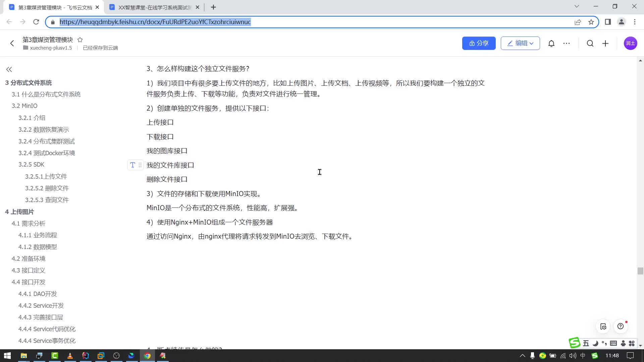Open Chrome icon on taskbar
Screen dimensions: 644x362
pyautogui.click(x=147, y=356)
